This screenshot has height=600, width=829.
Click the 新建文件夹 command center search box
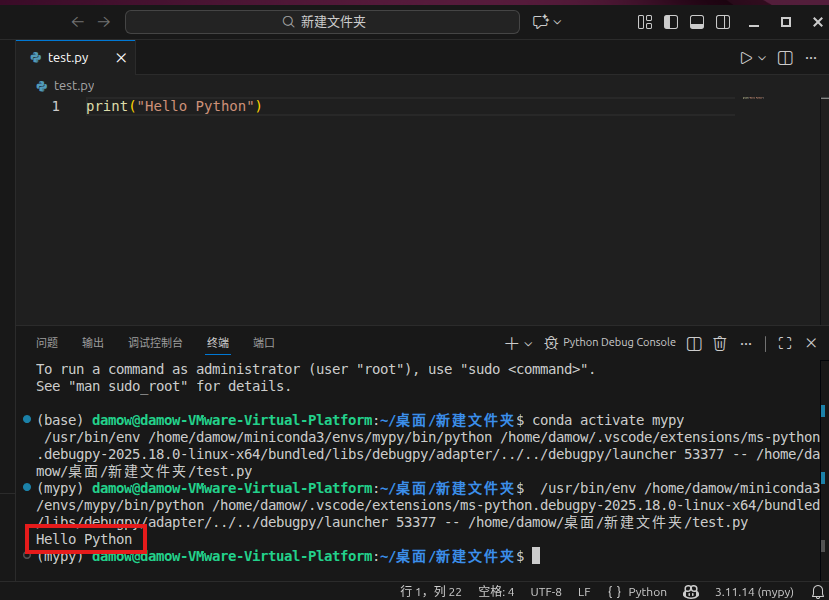(322, 22)
